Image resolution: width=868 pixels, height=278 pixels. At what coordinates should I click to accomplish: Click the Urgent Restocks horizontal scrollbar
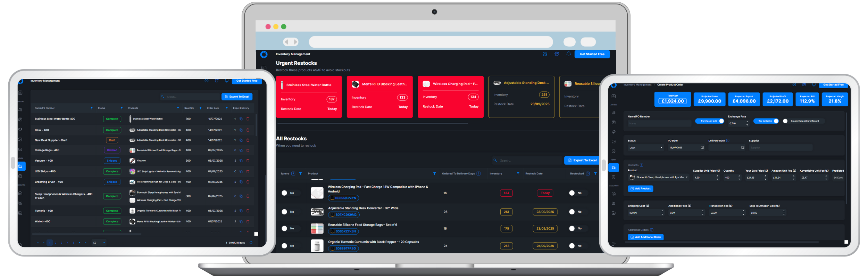pos(372,123)
